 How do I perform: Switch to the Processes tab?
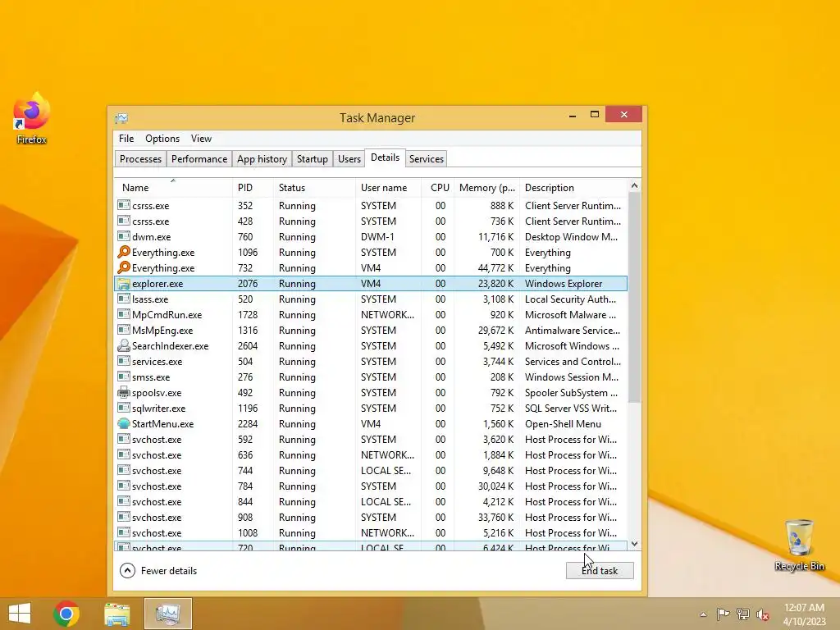tap(140, 158)
